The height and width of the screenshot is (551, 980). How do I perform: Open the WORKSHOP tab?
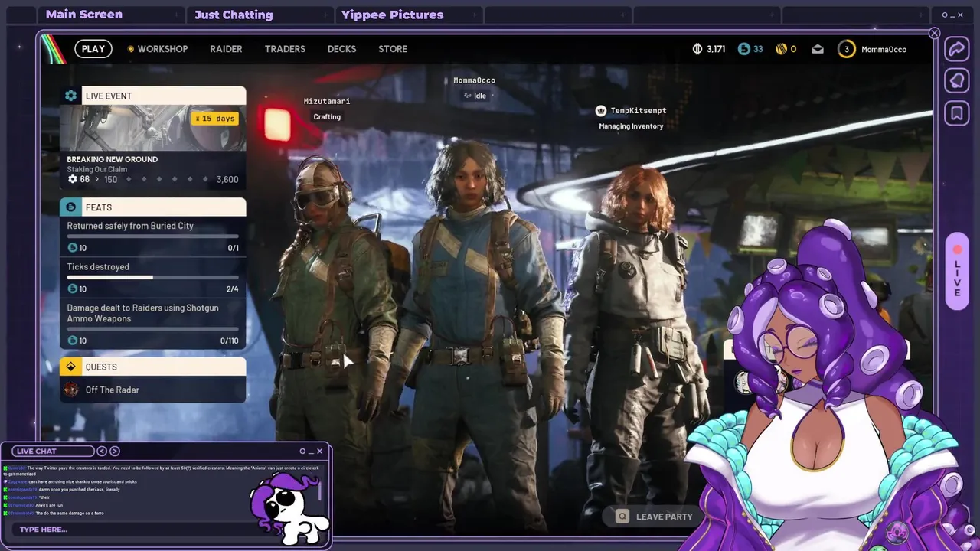click(157, 49)
